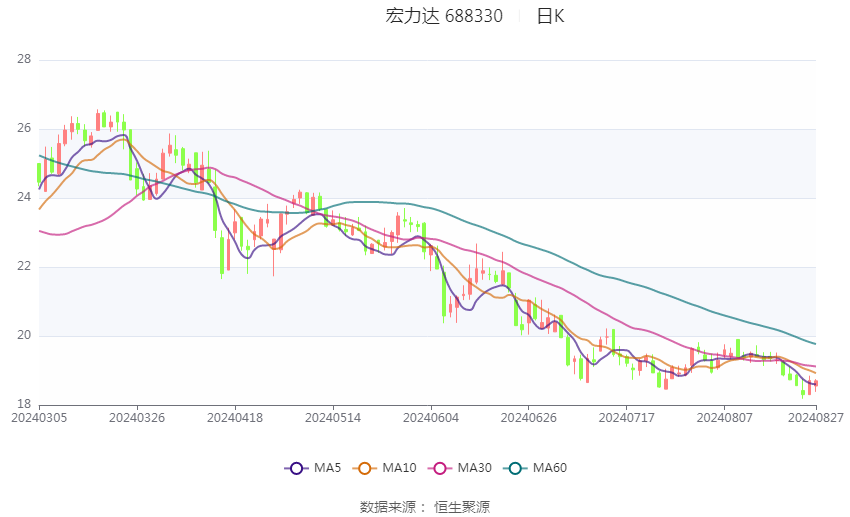
Task: Toggle the MA5 legend marker
Action: pyautogui.click(x=296, y=468)
